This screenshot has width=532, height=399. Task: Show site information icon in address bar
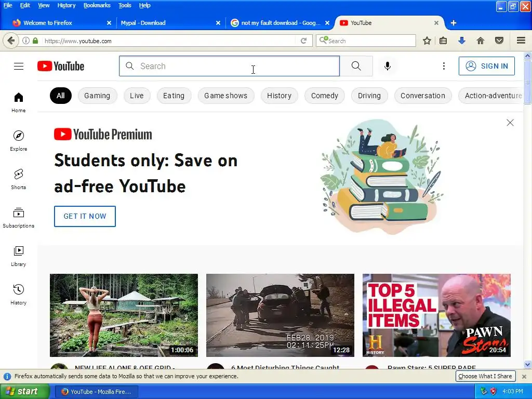pos(26,41)
